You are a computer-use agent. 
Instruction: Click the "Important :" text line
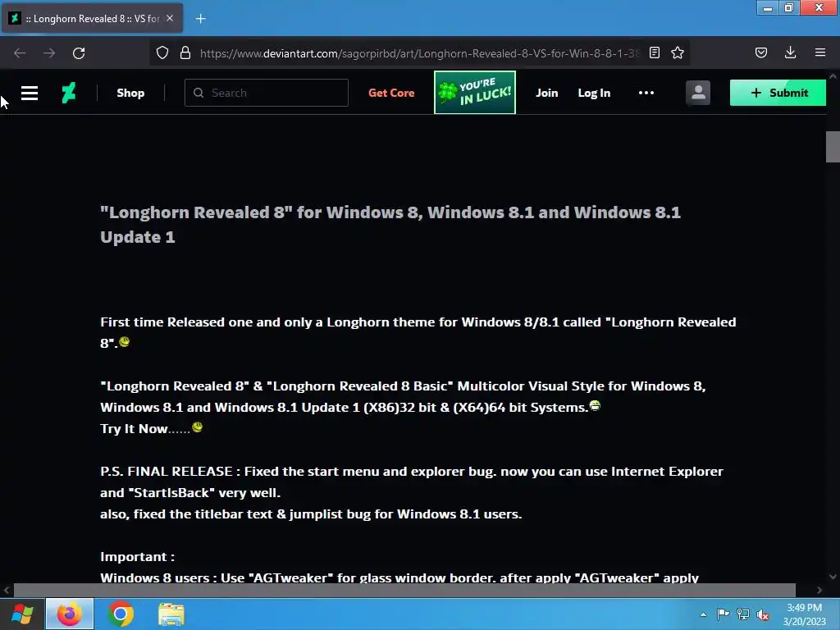tap(137, 557)
